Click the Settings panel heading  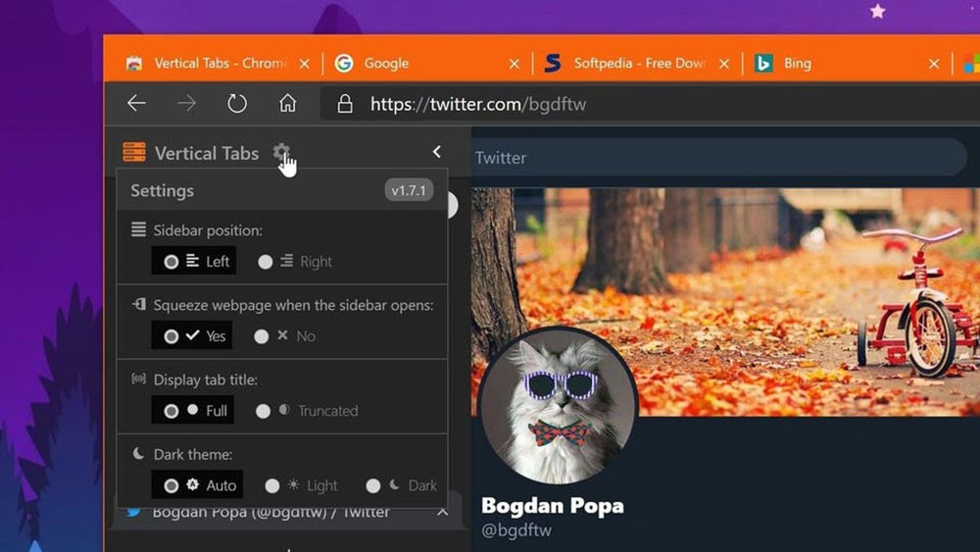coord(163,190)
